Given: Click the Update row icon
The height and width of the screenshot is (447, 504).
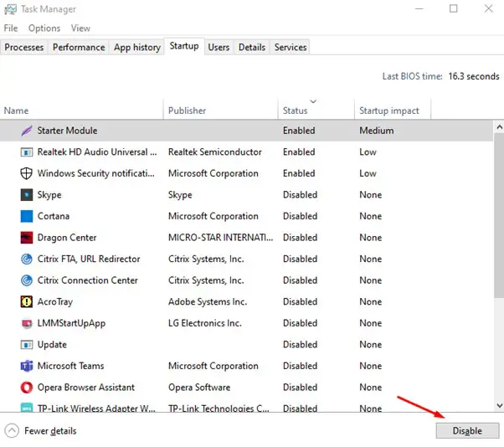Looking at the screenshot, I should click(27, 345).
